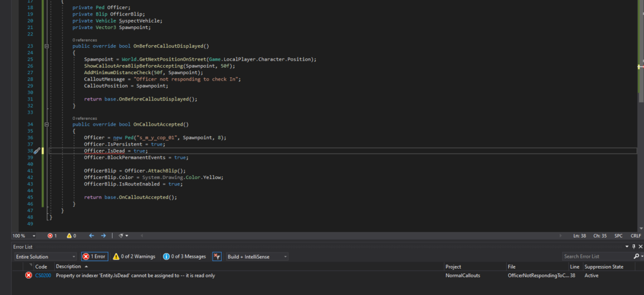Toggle the 0 of 3 Messages filter
This screenshot has height=295, width=644.
(184, 256)
